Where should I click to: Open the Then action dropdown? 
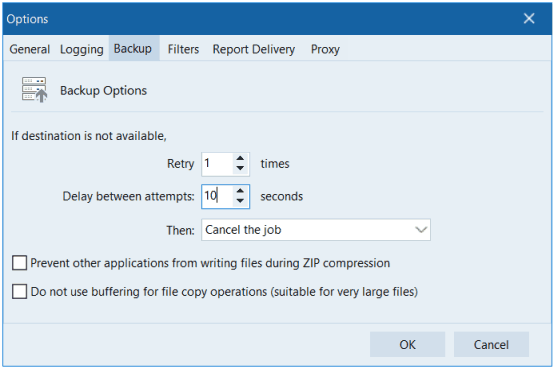pyautogui.click(x=316, y=230)
